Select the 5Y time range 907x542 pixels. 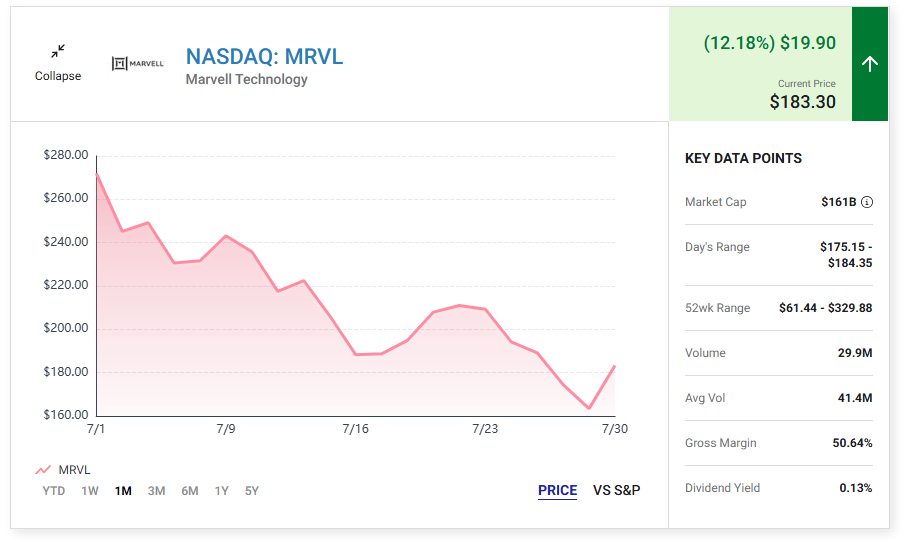click(x=252, y=491)
